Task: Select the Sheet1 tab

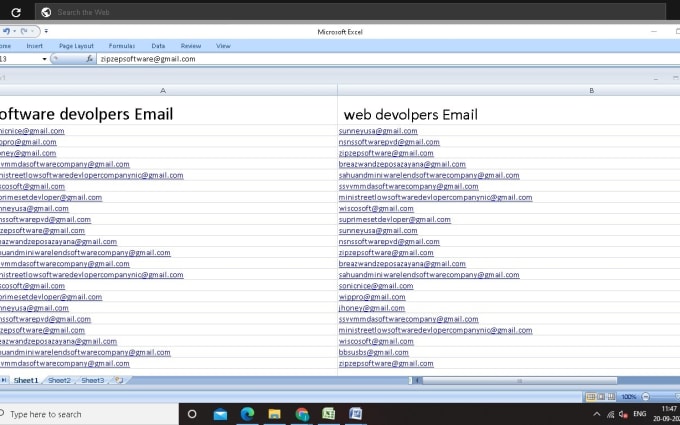Action: [26, 380]
